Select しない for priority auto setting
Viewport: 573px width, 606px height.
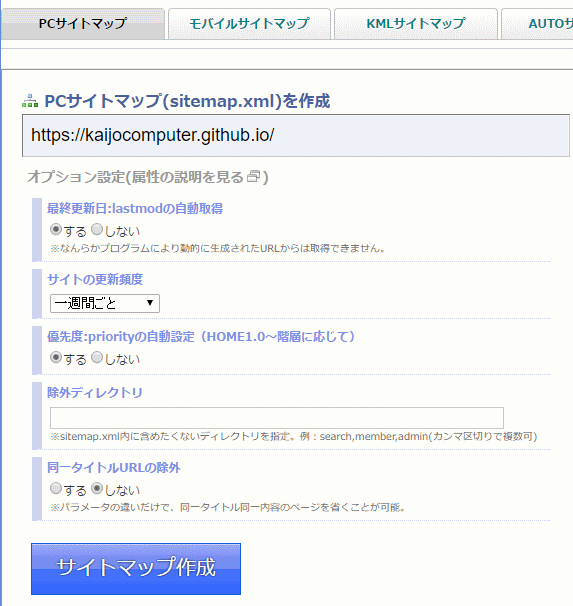(97, 357)
